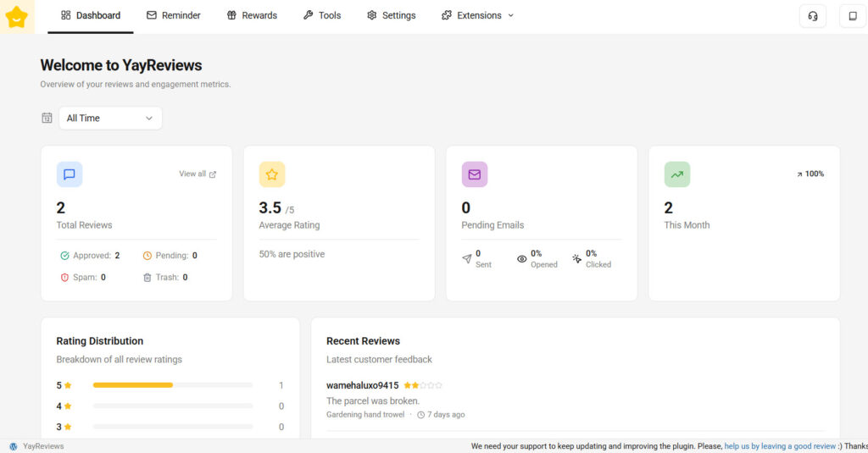Screen dimensions: 868x453
Task: Go to the Rewards tab
Action: (252, 15)
